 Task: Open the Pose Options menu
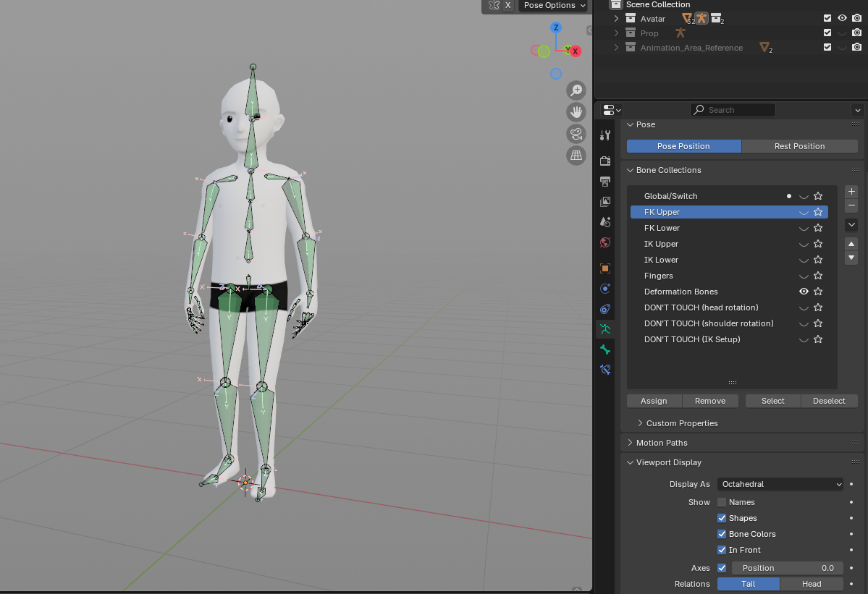554,6
